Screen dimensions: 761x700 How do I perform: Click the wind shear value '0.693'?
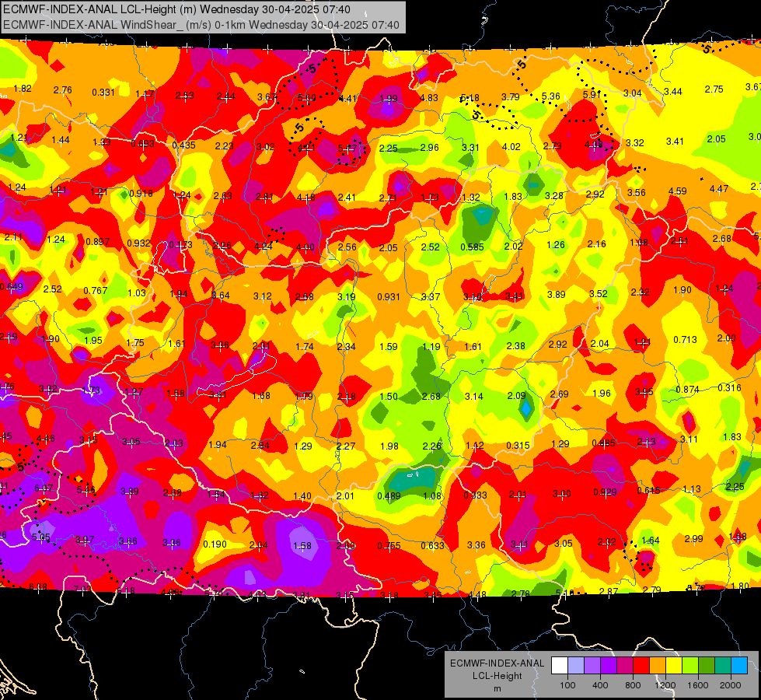point(143,144)
